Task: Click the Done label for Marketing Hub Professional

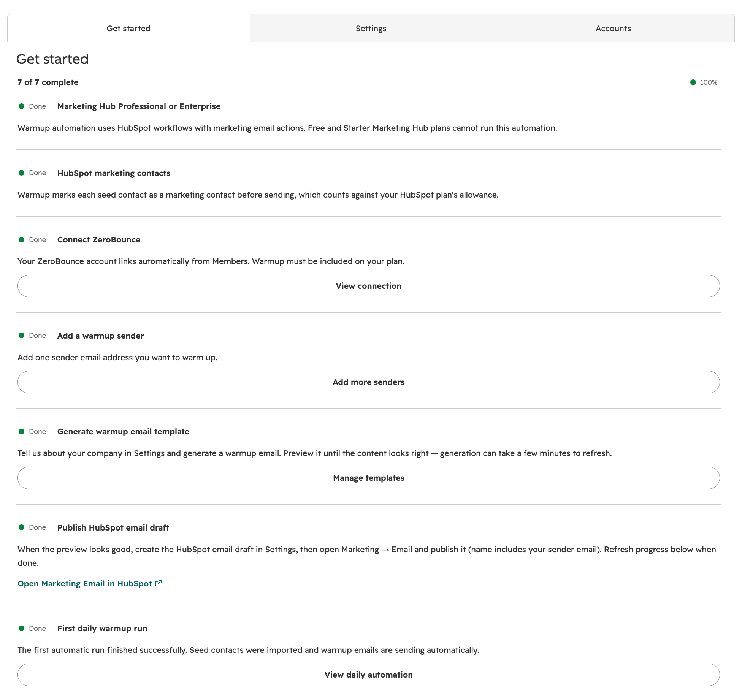Action: point(37,106)
